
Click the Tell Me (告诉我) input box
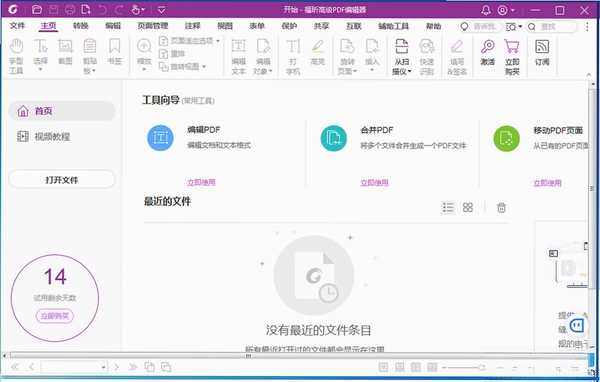(481, 26)
